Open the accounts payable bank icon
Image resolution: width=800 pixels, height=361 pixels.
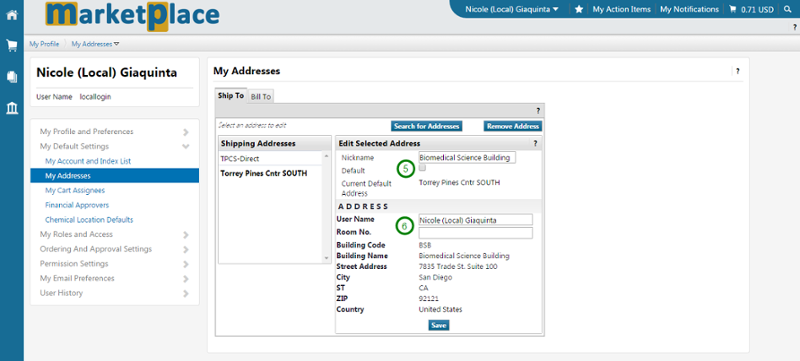click(12, 108)
